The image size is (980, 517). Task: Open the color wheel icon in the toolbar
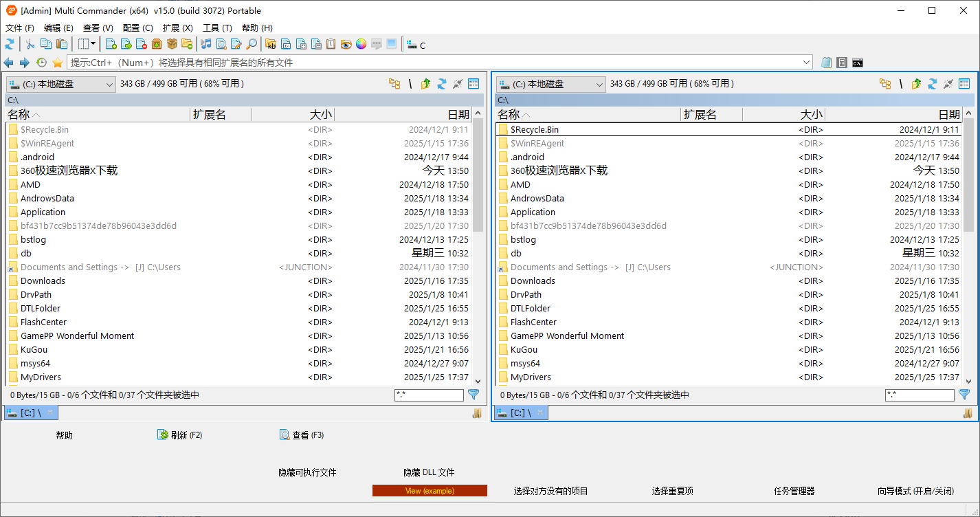point(361,43)
